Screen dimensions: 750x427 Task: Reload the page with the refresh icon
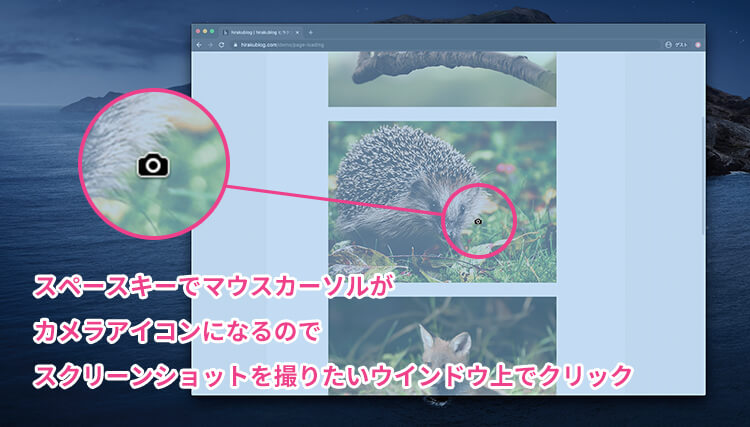220,45
